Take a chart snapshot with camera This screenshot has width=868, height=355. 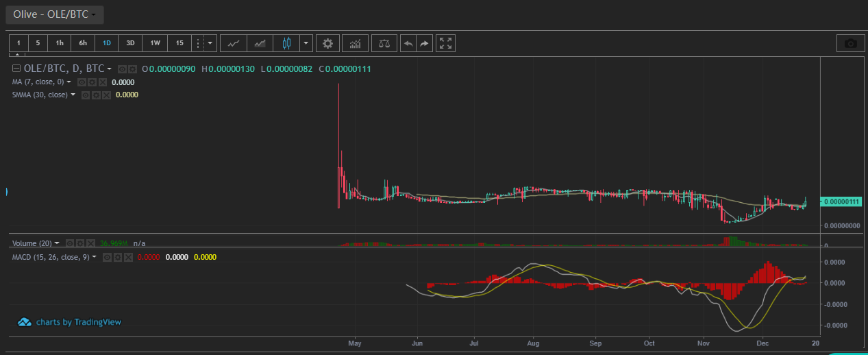coord(850,43)
